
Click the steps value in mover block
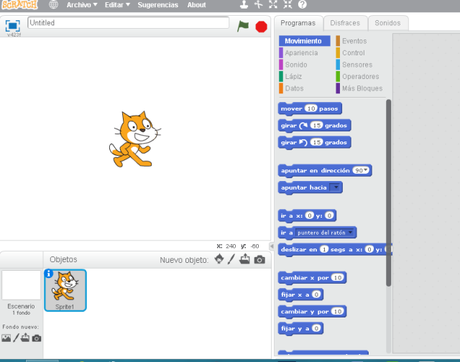pos(311,109)
